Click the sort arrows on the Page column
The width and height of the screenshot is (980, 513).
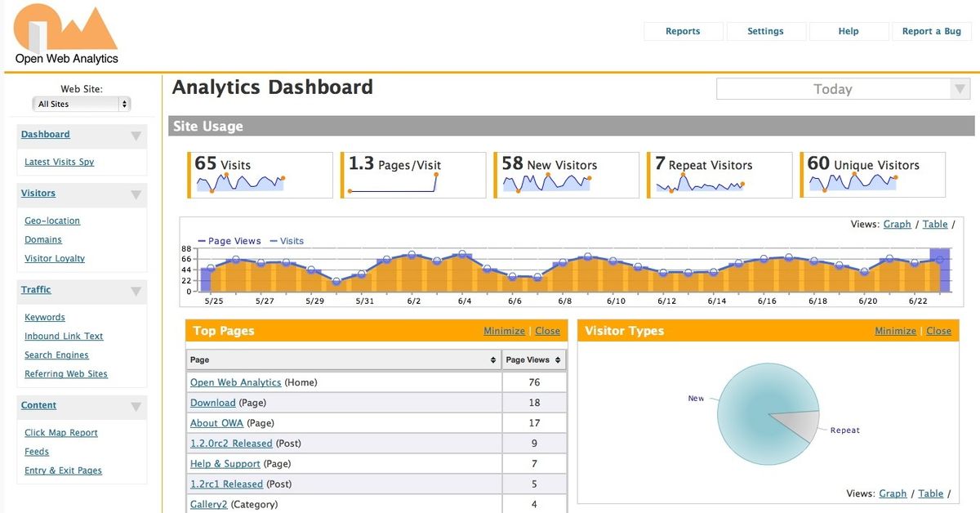[492, 359]
